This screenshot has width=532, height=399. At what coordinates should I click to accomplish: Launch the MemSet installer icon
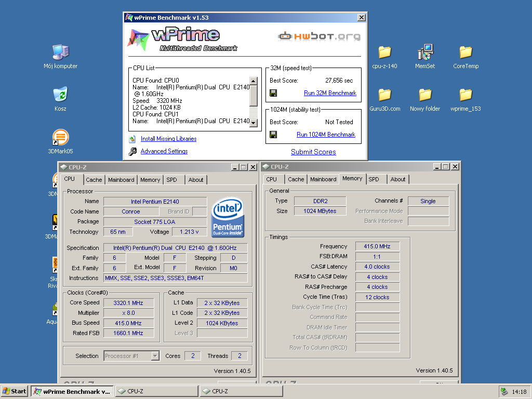[x=425, y=52]
